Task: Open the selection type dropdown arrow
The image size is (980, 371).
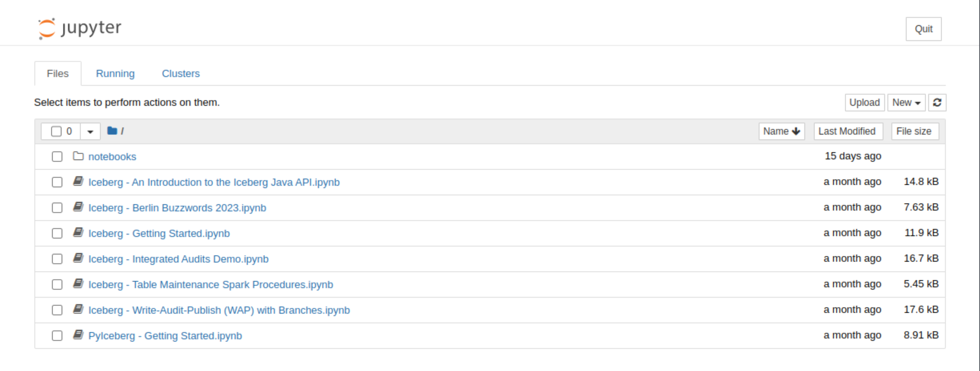Action: coord(90,131)
